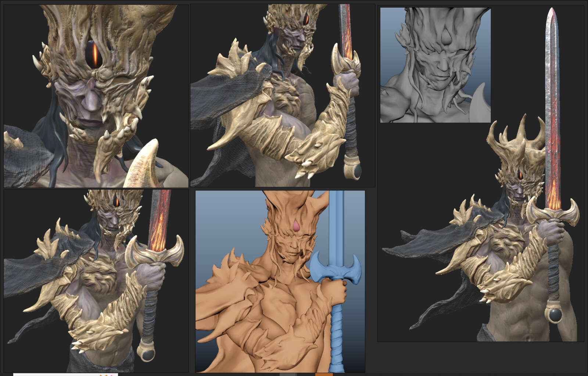This screenshot has height=376, width=588.
Task: Open the close-up face render with glowing eye
Action: [x=96, y=96]
